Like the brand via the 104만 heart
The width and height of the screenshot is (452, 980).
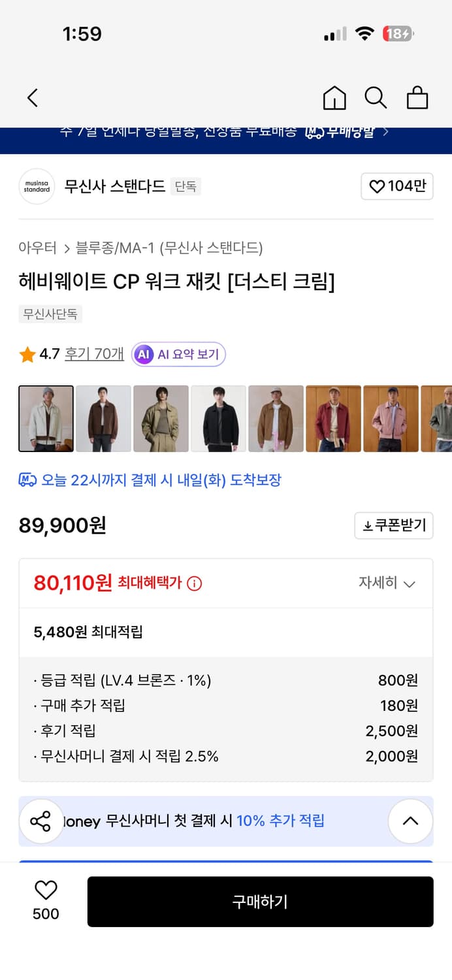(397, 186)
